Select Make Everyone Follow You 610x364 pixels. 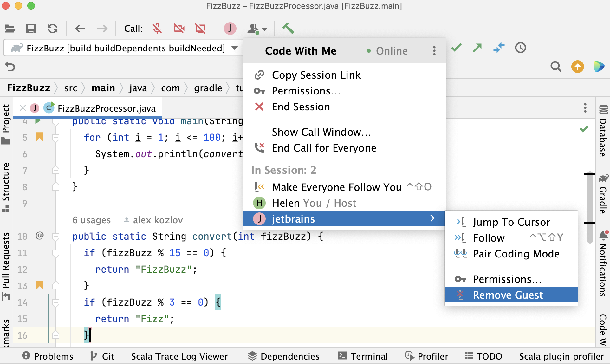345,187
